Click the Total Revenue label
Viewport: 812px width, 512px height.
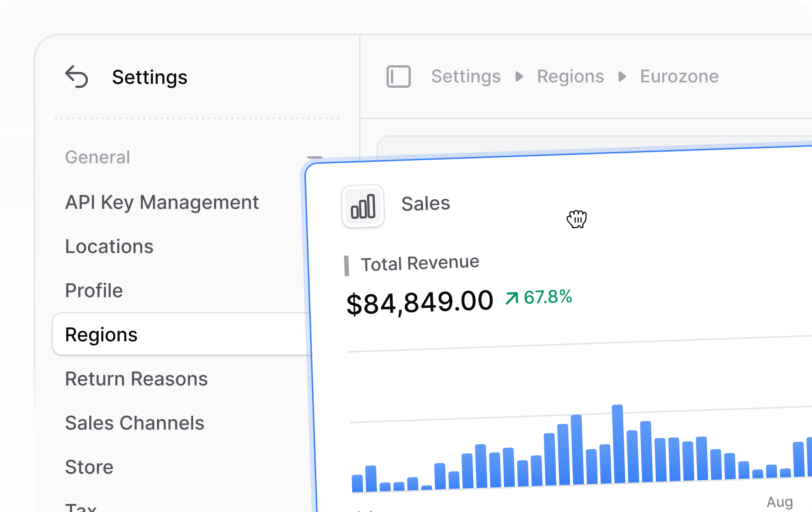420,263
